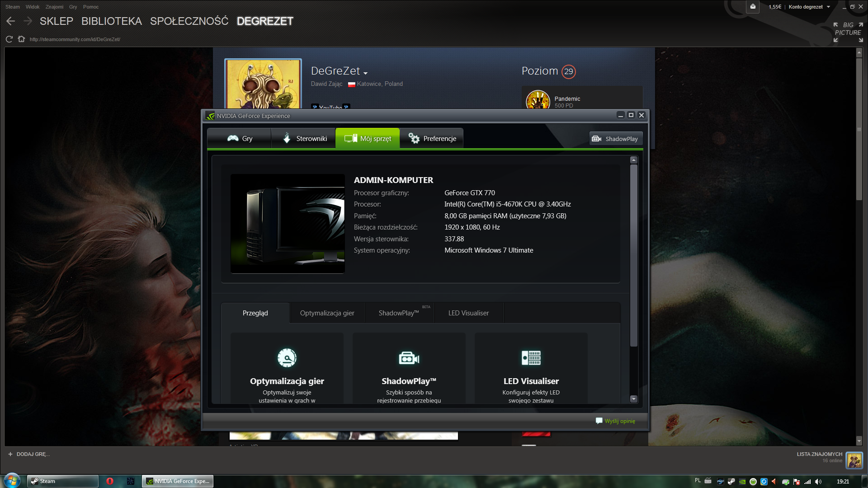Select the Mój sprzęt tab
Image resolution: width=868 pixels, height=488 pixels.
(368, 138)
